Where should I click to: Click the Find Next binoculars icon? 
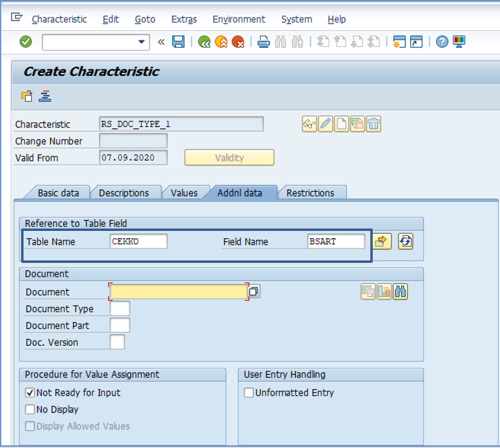point(297,42)
